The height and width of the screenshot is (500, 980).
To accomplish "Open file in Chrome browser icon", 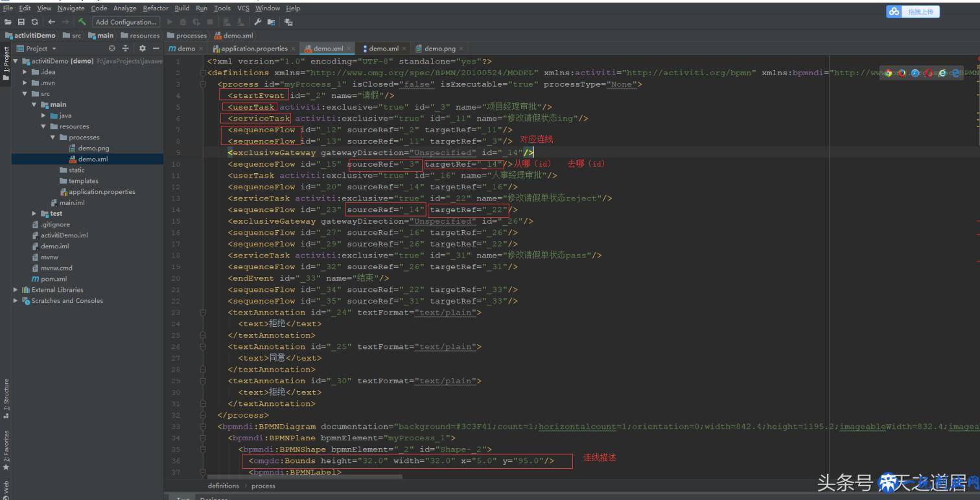I will (x=888, y=73).
